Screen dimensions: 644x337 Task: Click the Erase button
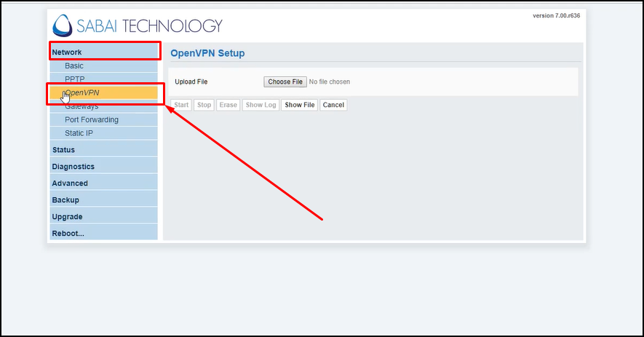coord(228,105)
